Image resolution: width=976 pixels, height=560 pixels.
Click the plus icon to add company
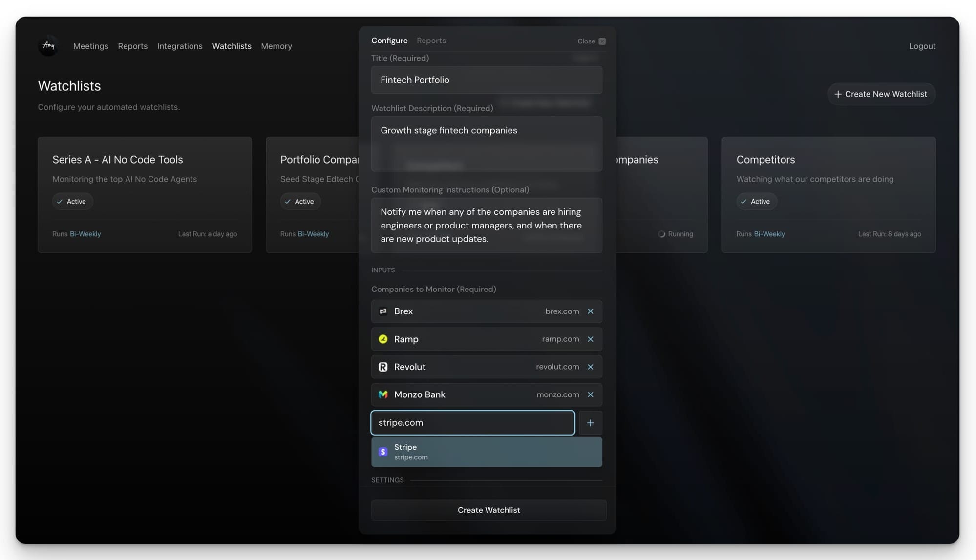point(590,423)
